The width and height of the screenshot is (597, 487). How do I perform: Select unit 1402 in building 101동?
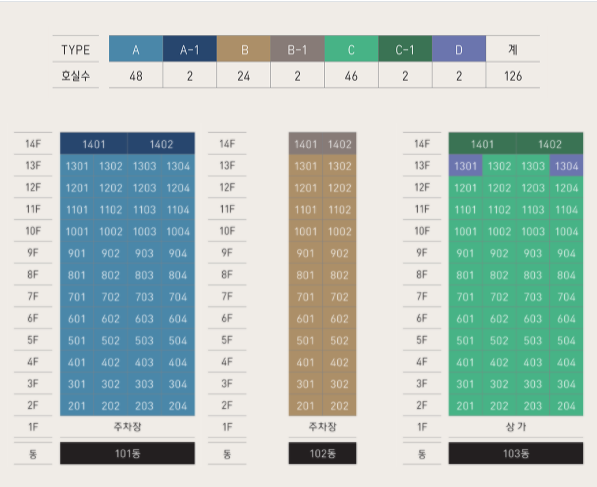pos(161,144)
